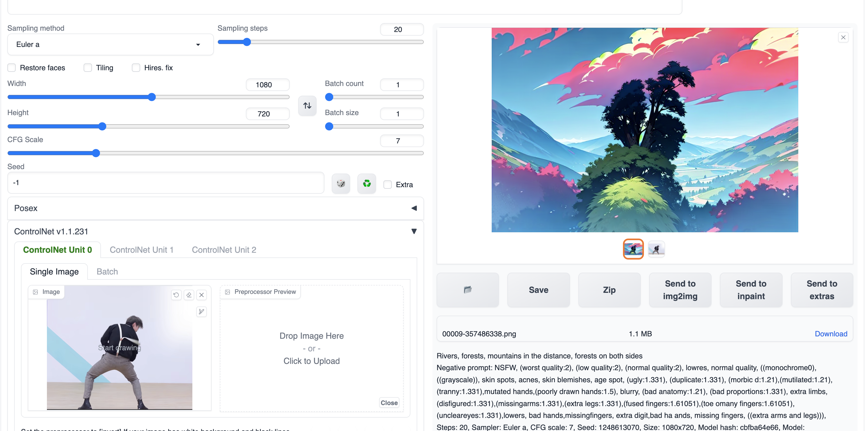The width and height of the screenshot is (868, 431).
Task: Click the Save button
Action: (x=539, y=289)
